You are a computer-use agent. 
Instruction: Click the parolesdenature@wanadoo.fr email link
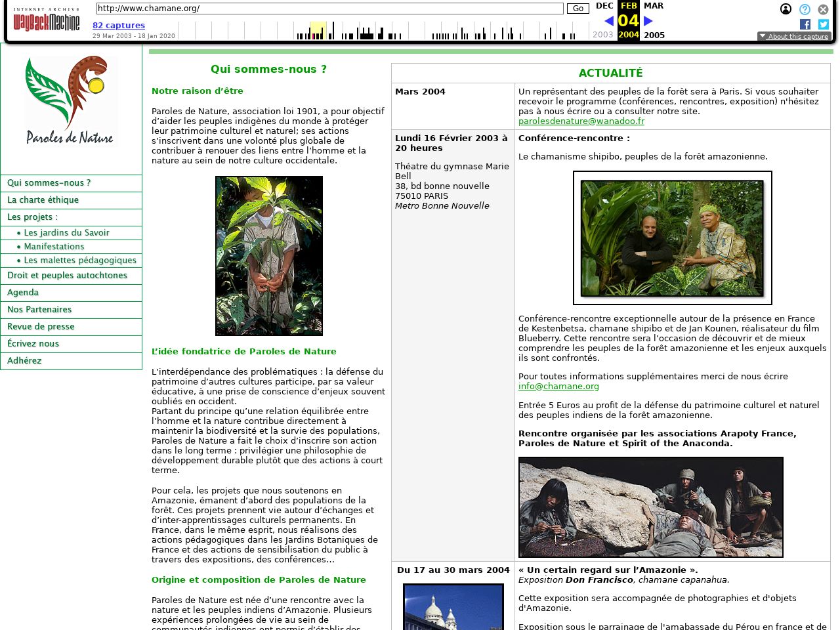click(x=581, y=121)
